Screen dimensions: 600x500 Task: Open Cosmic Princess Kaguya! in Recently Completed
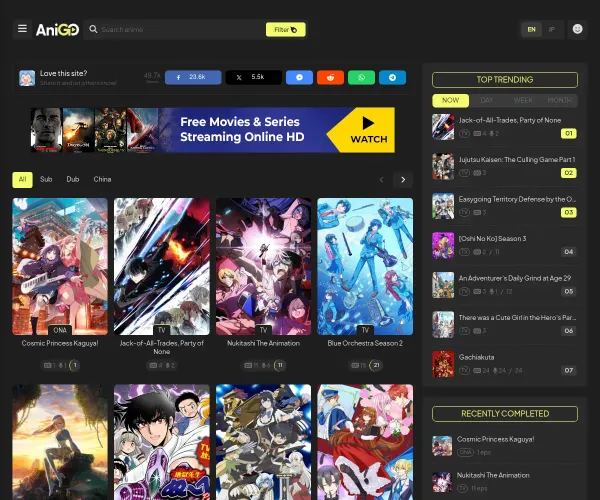pos(495,439)
